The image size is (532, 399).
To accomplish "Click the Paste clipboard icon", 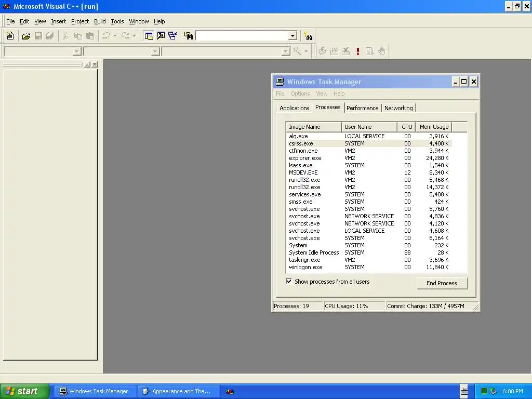I will tap(90, 36).
